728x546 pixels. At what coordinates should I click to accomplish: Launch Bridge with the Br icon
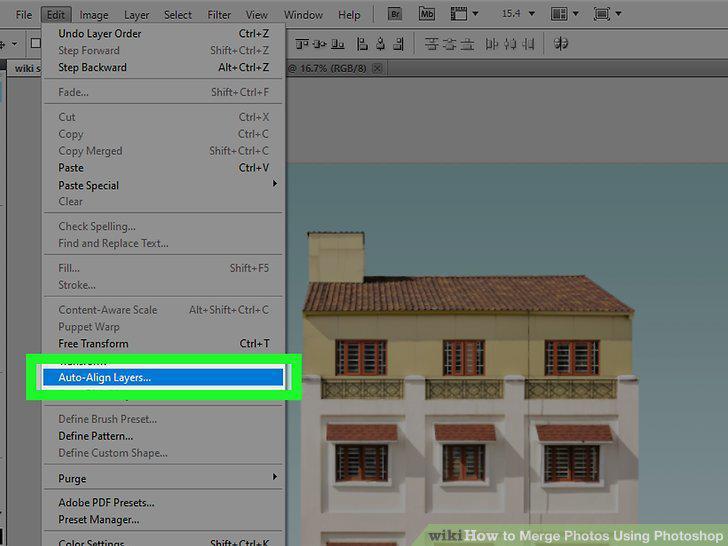point(395,14)
